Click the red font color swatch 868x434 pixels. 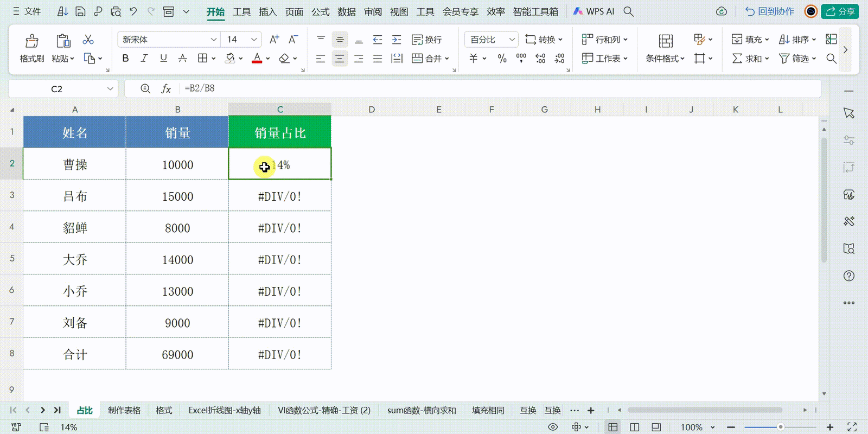257,58
